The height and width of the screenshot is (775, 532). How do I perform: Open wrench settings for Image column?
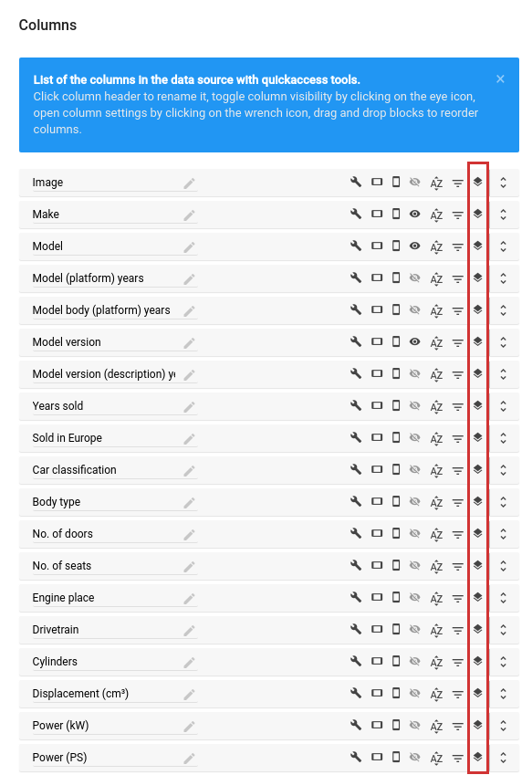pyautogui.click(x=356, y=182)
